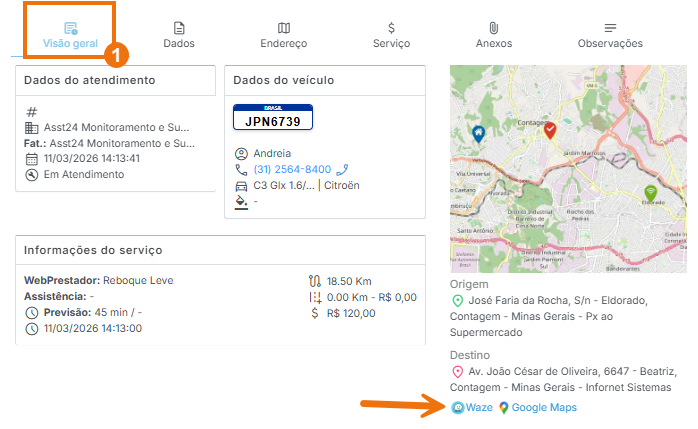Open the Visão geral tab

69,34
